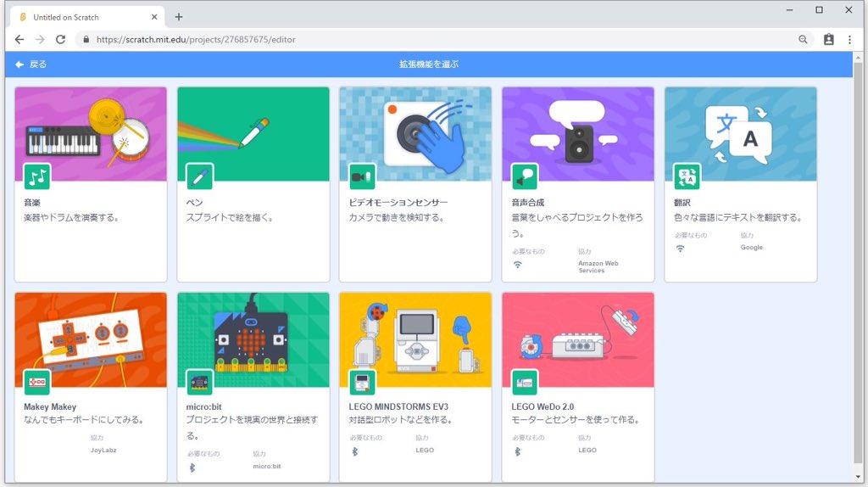Select the LEGO MINDSTORMS EV3 artwork
The width and height of the screenshot is (868, 487).
tap(415, 339)
